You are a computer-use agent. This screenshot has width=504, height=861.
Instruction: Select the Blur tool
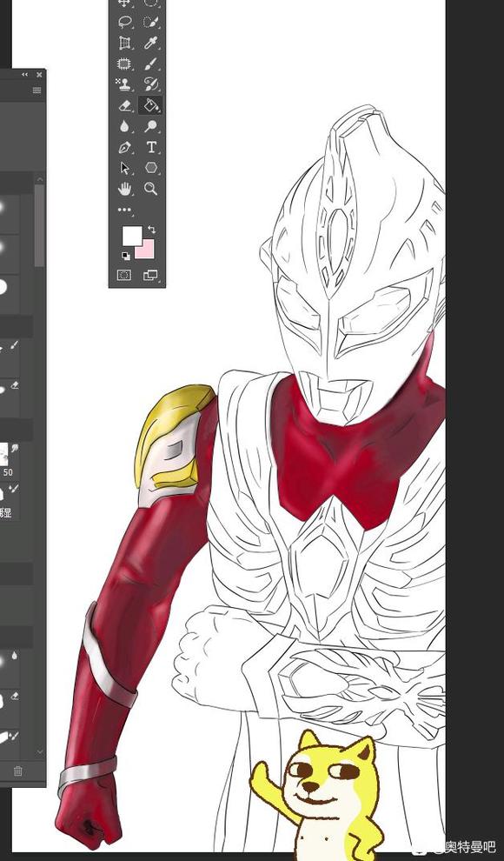pyautogui.click(x=125, y=126)
